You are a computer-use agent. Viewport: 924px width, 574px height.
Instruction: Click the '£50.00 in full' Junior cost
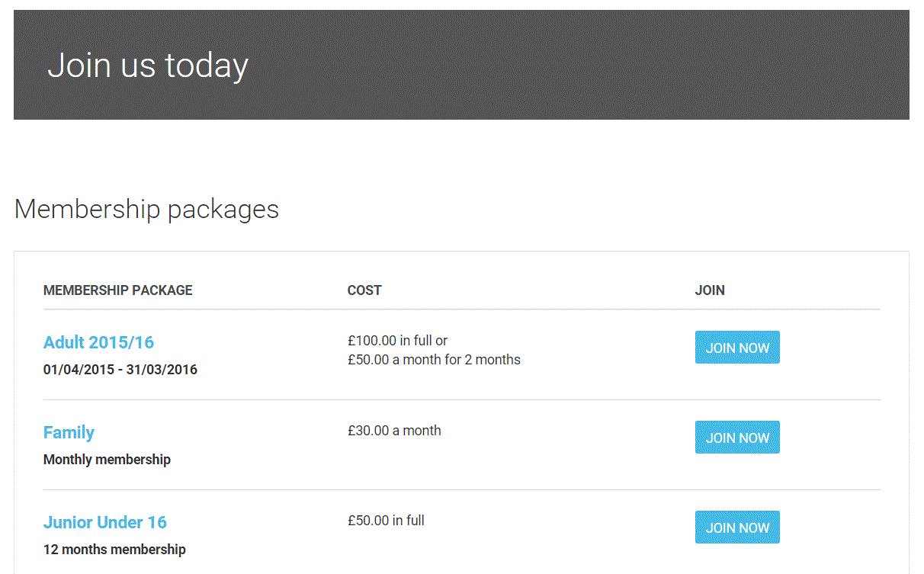tap(386, 521)
